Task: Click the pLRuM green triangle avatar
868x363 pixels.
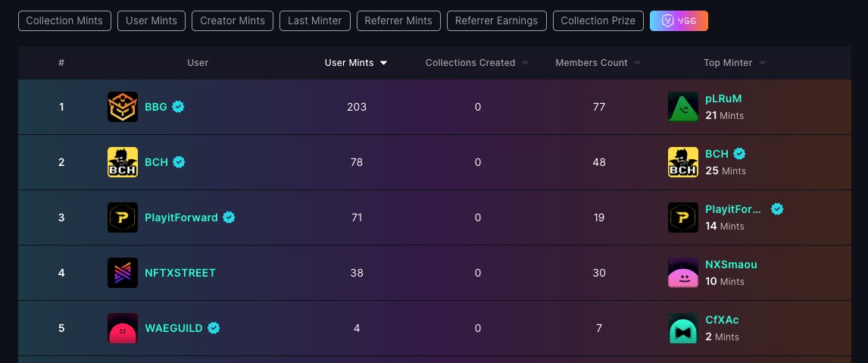Action: [x=683, y=107]
